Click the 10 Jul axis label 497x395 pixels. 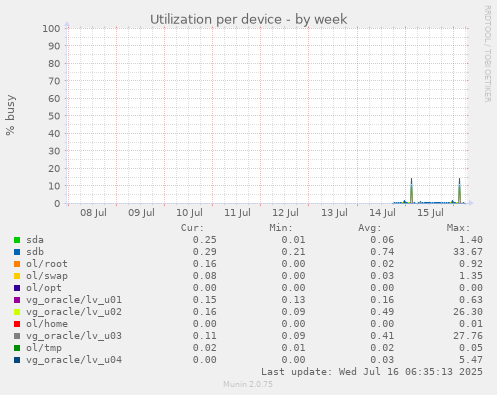click(189, 213)
